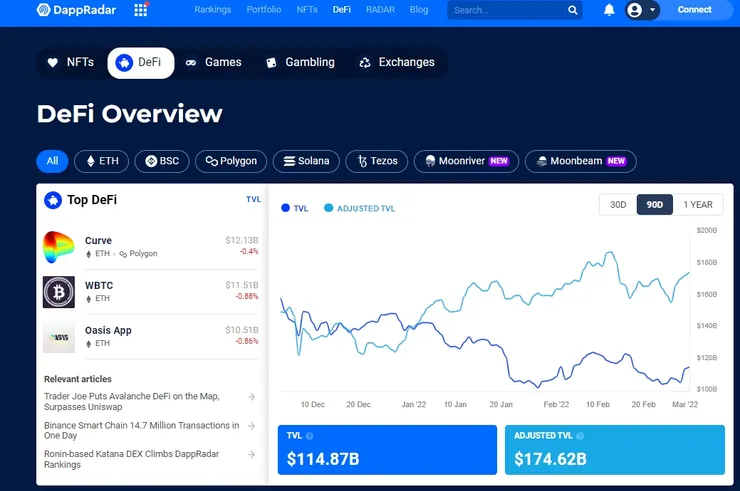Screen dimensions: 740x491
Task: Click the dice icon beside Gambling
Action: point(271,63)
